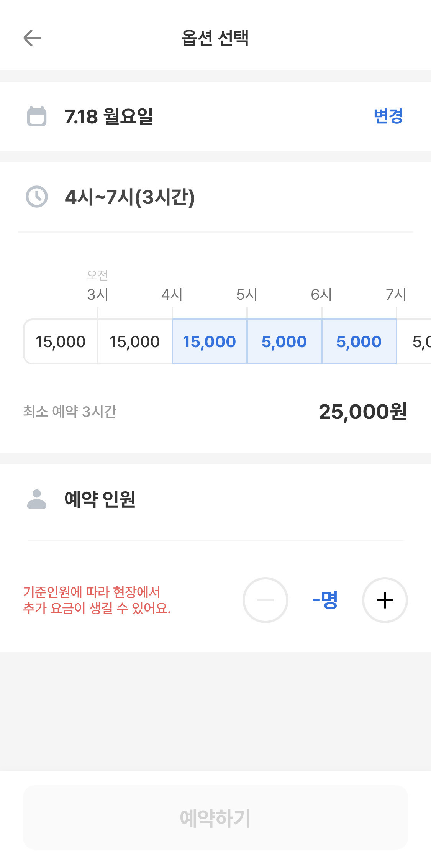The width and height of the screenshot is (431, 868).
Task: Decrease guest count with minus button
Action: pyautogui.click(x=265, y=600)
